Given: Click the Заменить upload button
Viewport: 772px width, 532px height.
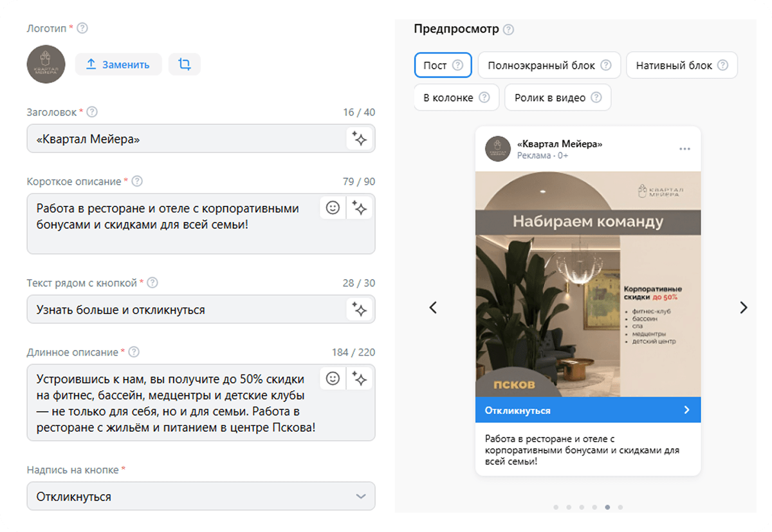Looking at the screenshot, I should tap(118, 64).
